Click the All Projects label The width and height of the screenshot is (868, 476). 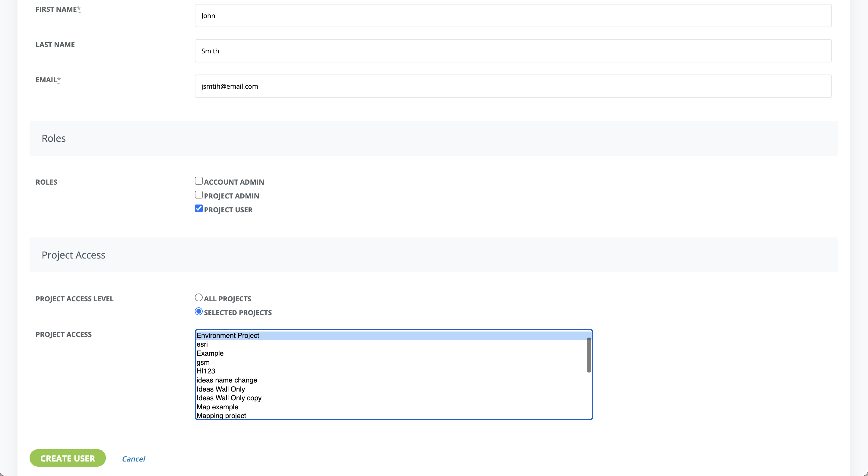pos(227,299)
